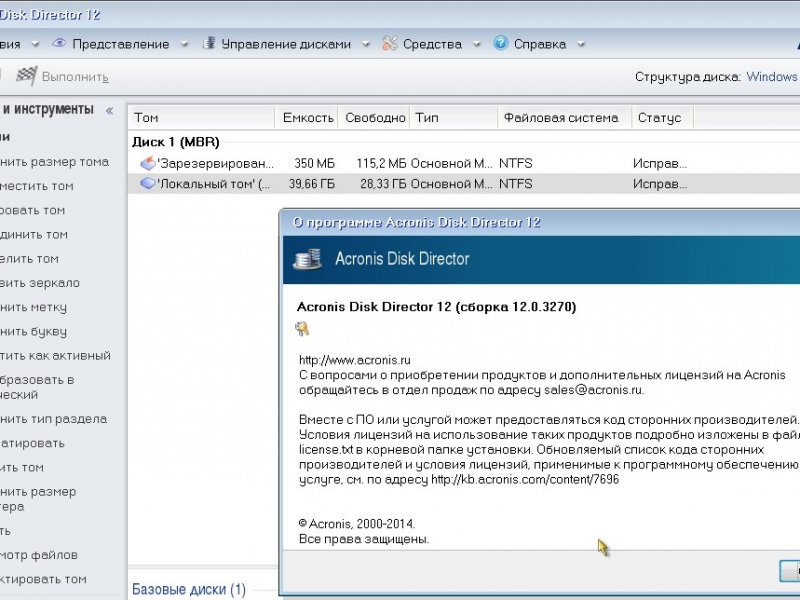
Task: Click NTFS in the 'Зарезервирован...' row
Action: coord(516,164)
